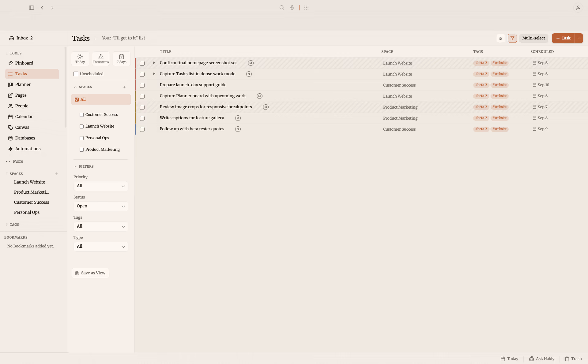Image resolution: width=588 pixels, height=364 pixels.
Task: Open the Priority dropdown
Action: pyautogui.click(x=101, y=186)
